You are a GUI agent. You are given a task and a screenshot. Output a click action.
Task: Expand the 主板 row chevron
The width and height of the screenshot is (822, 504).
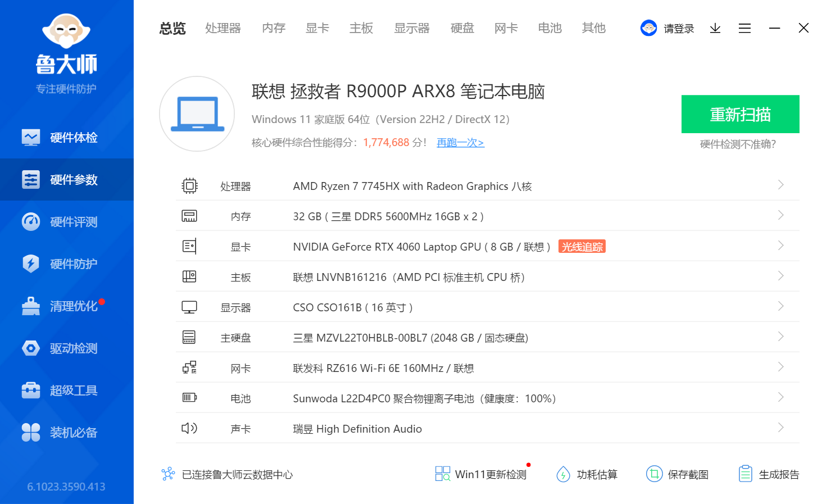tap(780, 276)
